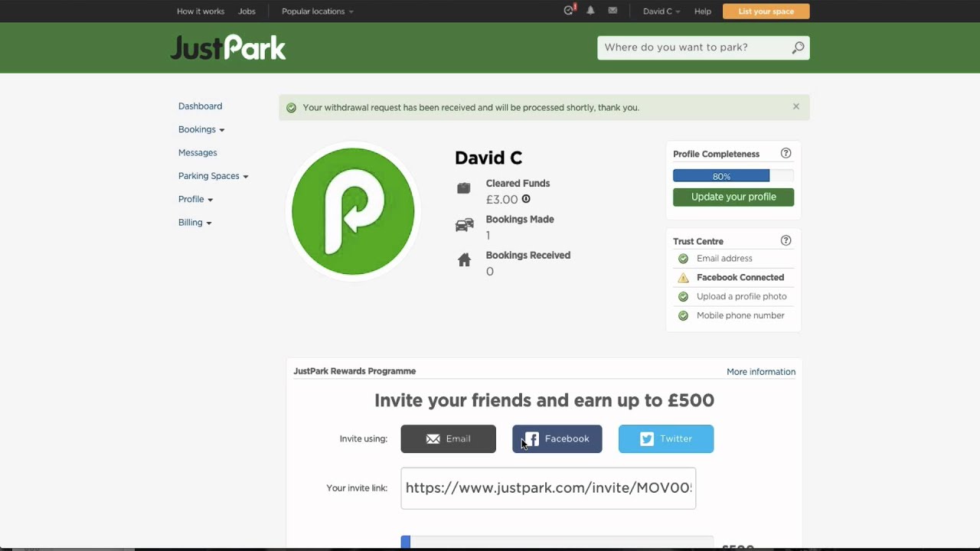980x551 pixels.
Task: Expand the Popular locations dropdown
Action: (x=318, y=11)
